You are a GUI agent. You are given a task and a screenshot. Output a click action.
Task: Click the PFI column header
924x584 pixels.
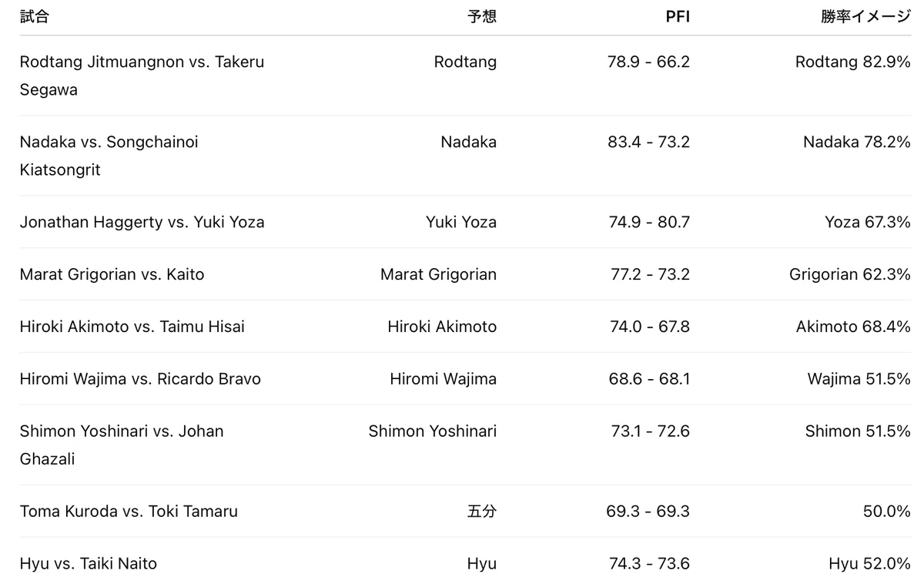click(678, 17)
